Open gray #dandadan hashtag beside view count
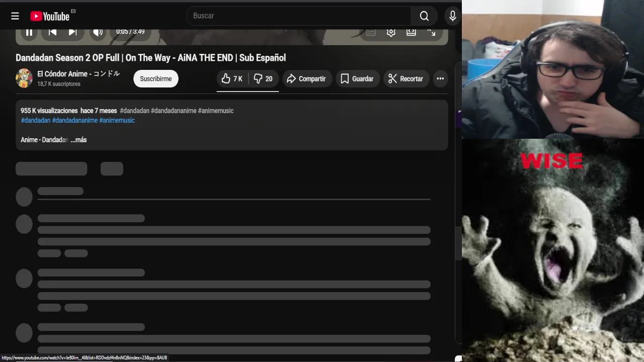The width and height of the screenshot is (644, 362). point(134,111)
